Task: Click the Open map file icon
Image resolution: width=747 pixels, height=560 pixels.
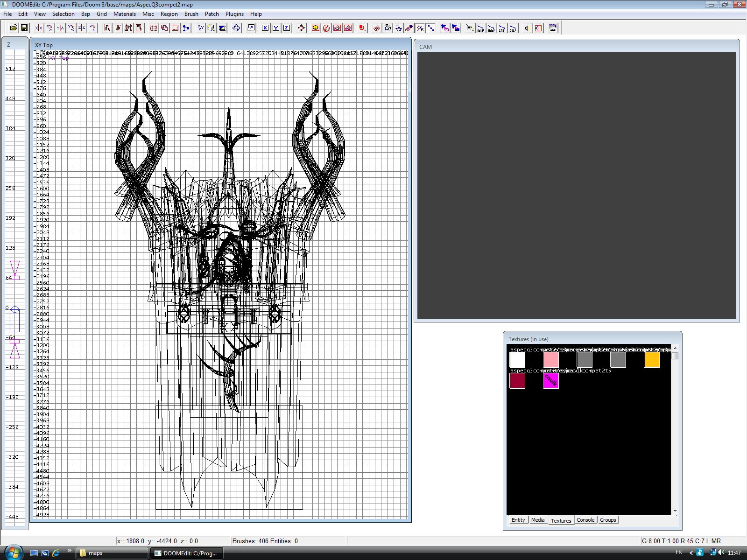Action: click(x=14, y=28)
